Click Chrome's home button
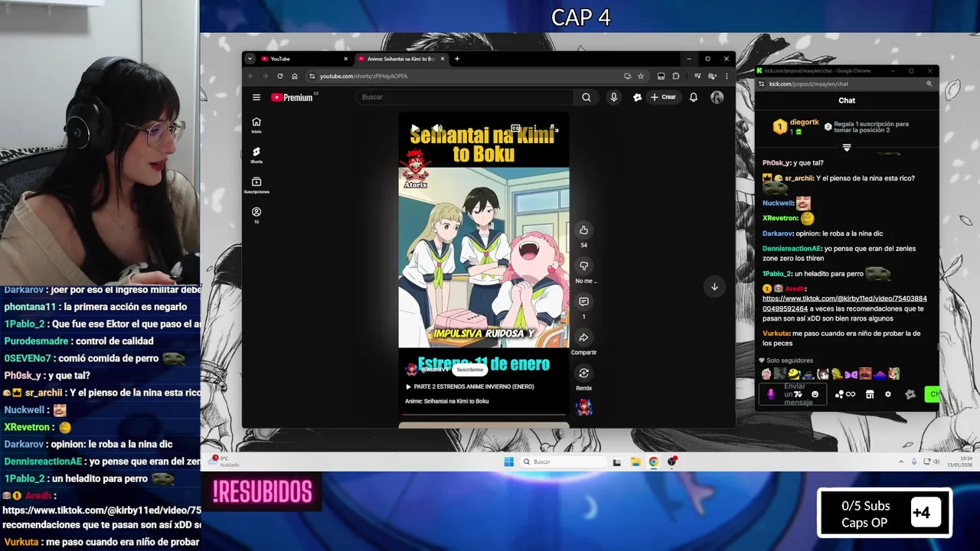Image resolution: width=980 pixels, height=551 pixels. (295, 76)
